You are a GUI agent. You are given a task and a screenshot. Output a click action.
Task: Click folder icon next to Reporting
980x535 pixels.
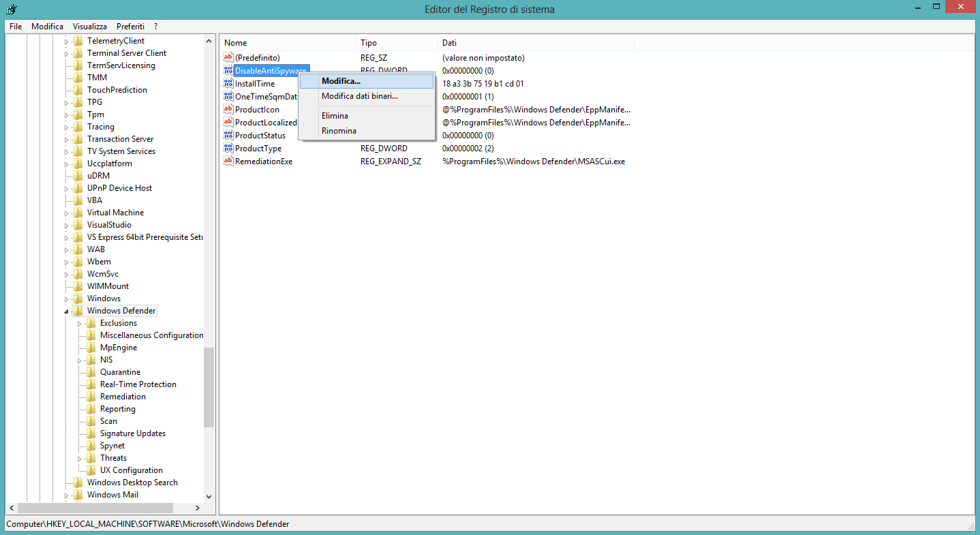[91, 409]
